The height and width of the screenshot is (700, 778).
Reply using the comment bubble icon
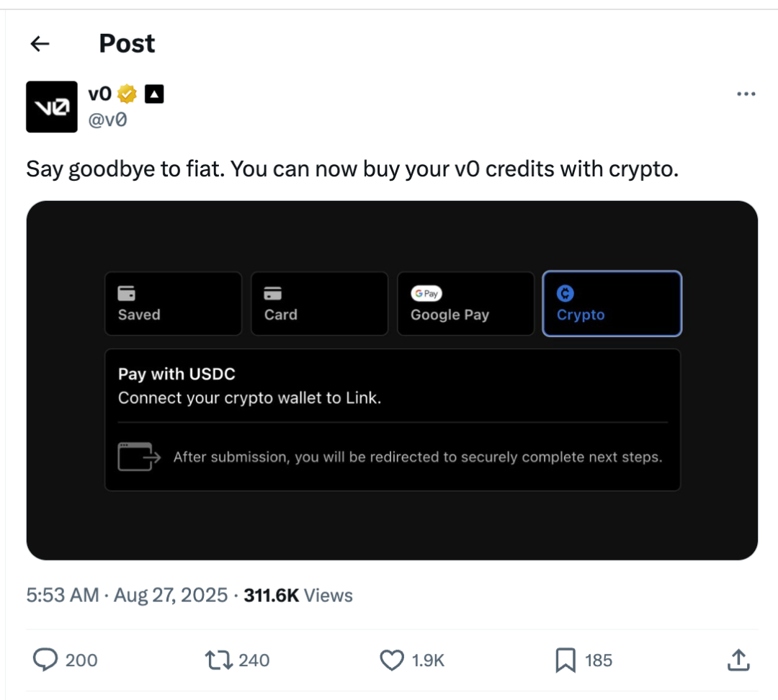click(x=46, y=660)
